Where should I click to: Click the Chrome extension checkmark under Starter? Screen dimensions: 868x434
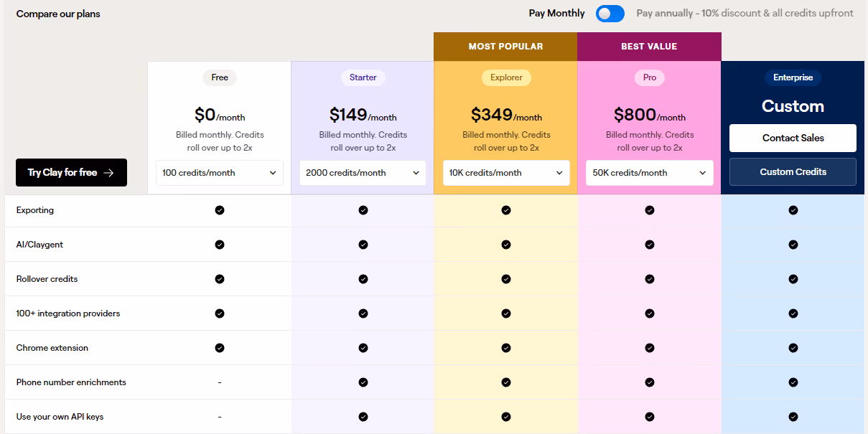[x=363, y=348]
